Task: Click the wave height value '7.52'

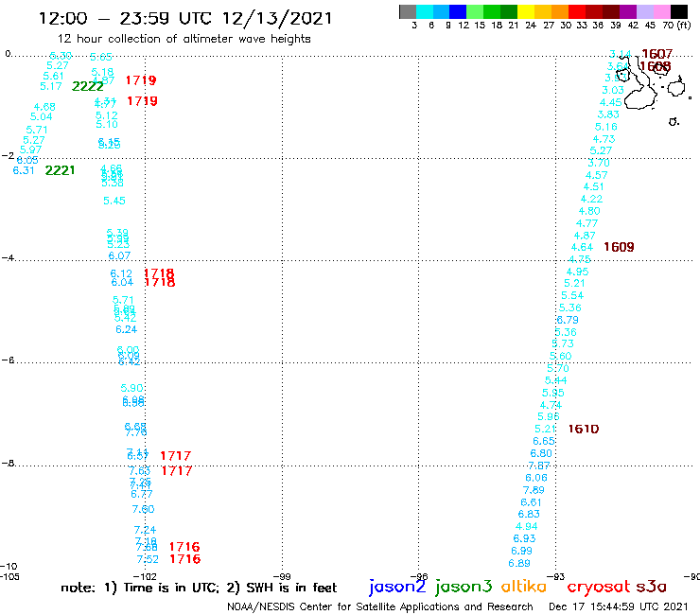Action: [x=148, y=559]
